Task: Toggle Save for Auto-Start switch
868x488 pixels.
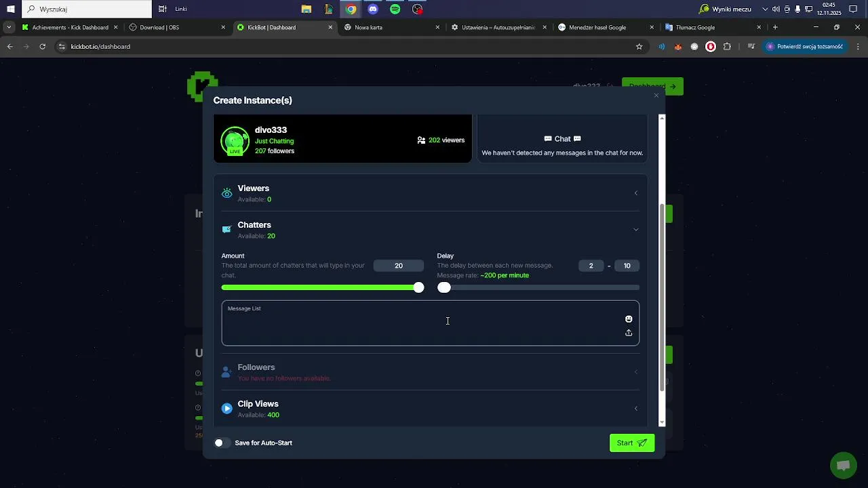Action: coord(222,443)
